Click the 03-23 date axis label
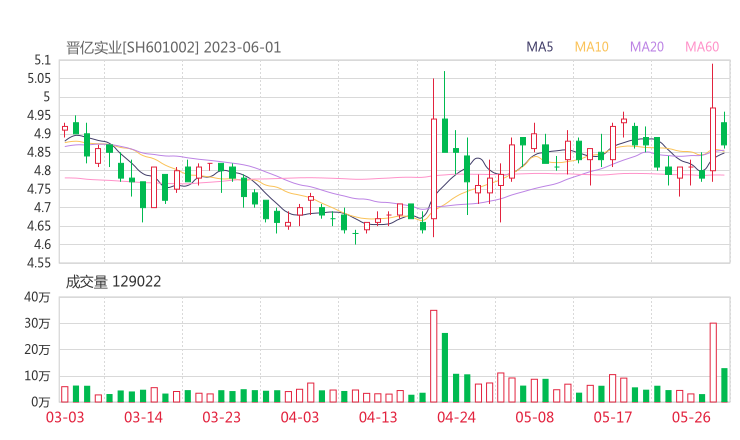Image resolution: width=740 pixels, height=440 pixels. pos(221,417)
